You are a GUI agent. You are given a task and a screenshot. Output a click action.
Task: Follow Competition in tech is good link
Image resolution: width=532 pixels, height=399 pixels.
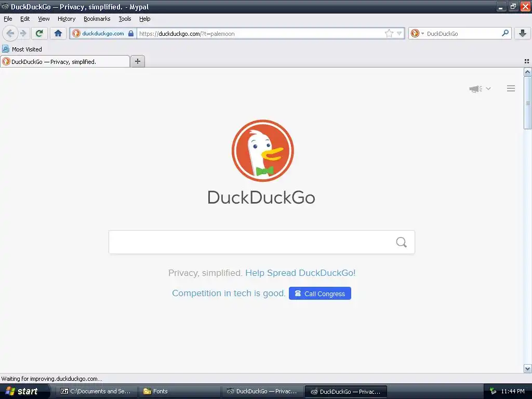(229, 293)
